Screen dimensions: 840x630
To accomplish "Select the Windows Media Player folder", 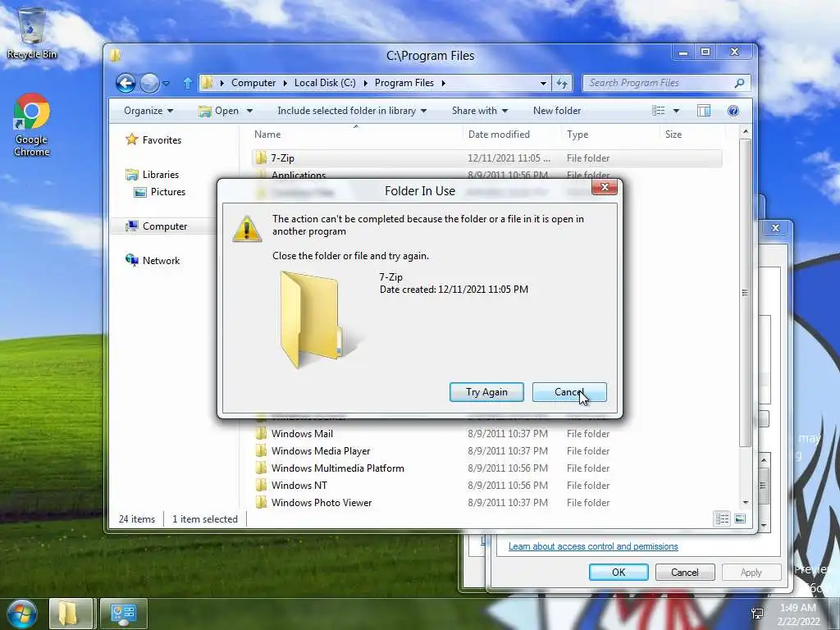I will [487, 451].
